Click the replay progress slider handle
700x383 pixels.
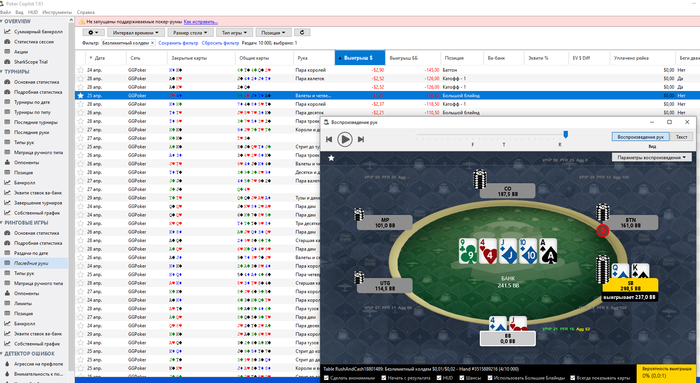pyautogui.click(x=566, y=134)
